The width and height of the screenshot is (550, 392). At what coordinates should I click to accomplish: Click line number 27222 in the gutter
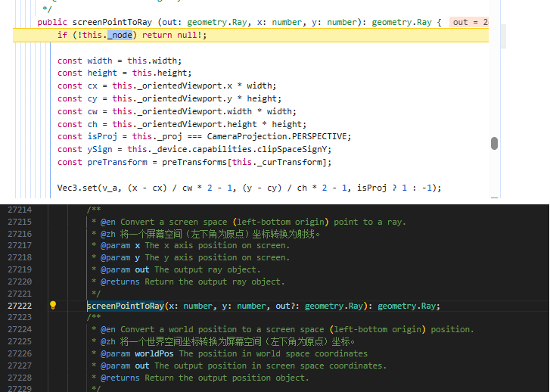(20, 306)
